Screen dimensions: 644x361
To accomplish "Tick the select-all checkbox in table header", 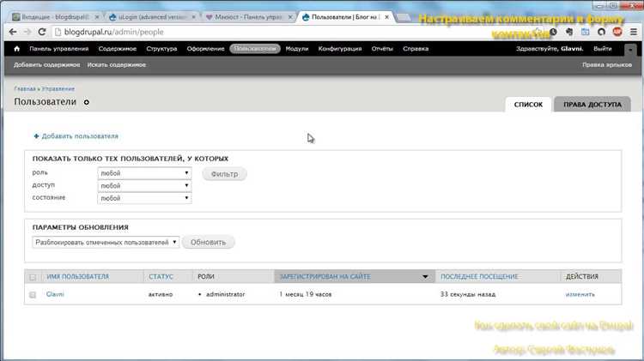I will 33,277.
